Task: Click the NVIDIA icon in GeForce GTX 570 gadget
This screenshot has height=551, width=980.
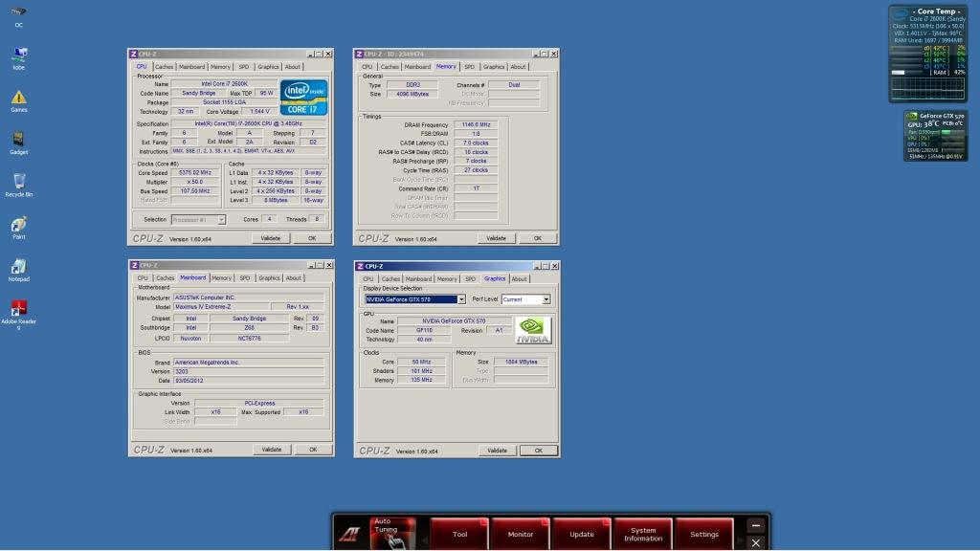Action: coord(912,116)
